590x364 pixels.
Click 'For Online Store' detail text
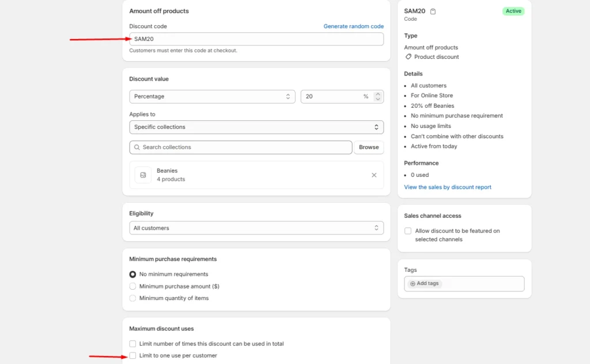click(432, 96)
